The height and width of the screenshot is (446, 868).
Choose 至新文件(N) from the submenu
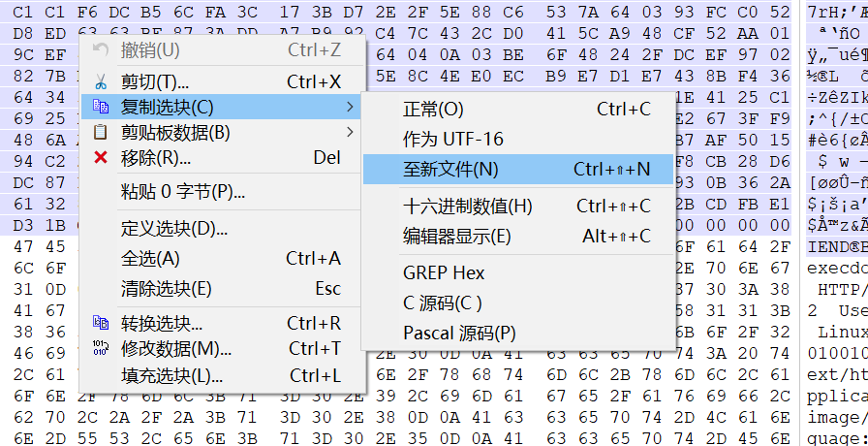(x=450, y=169)
